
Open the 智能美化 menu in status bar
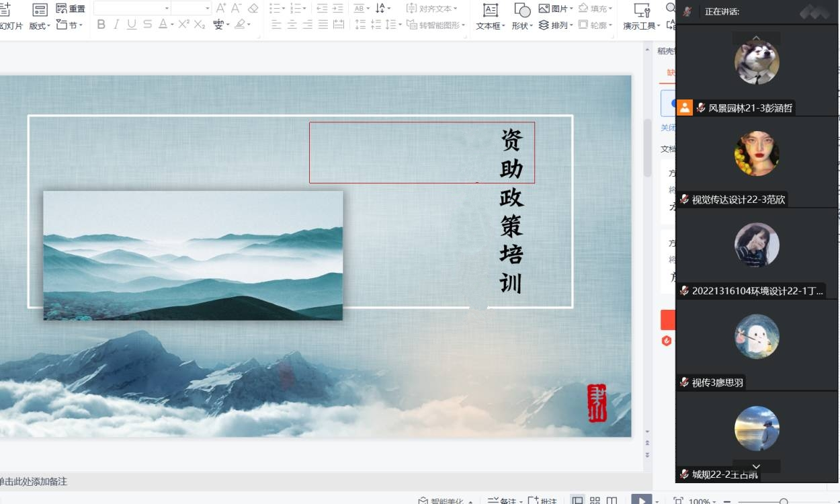point(444,501)
